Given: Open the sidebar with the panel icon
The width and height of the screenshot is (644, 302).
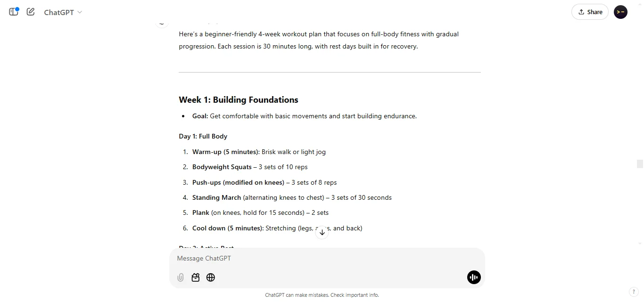Looking at the screenshot, I should (x=13, y=12).
